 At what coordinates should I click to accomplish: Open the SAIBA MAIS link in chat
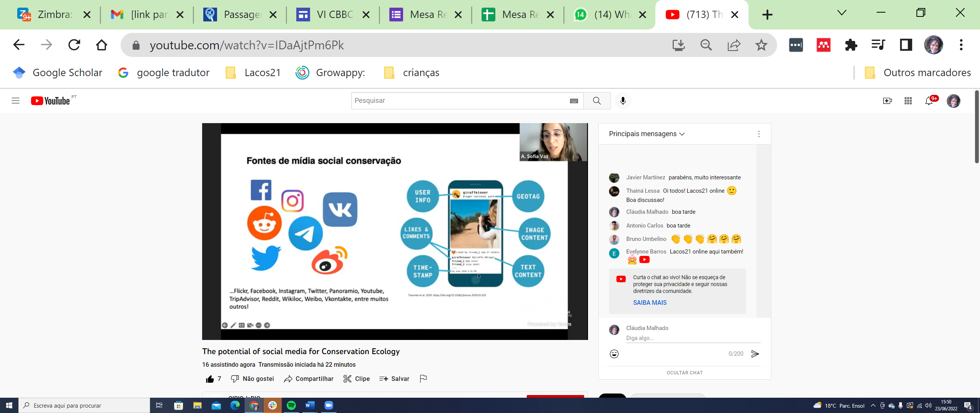[650, 302]
